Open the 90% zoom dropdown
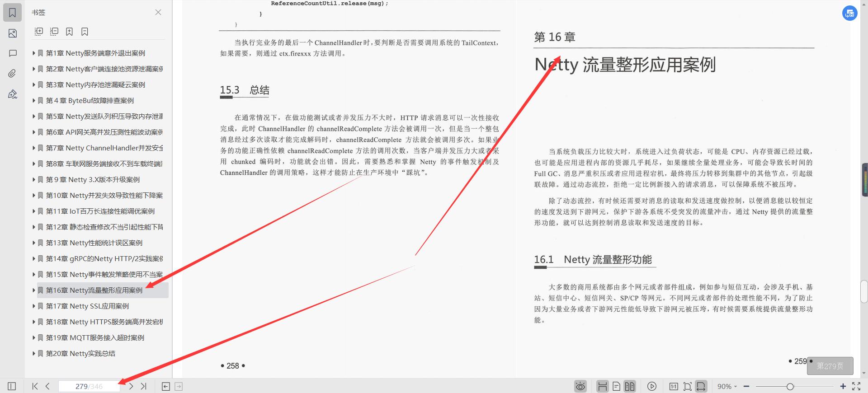Image resolution: width=868 pixels, height=393 pixels. tap(727, 386)
